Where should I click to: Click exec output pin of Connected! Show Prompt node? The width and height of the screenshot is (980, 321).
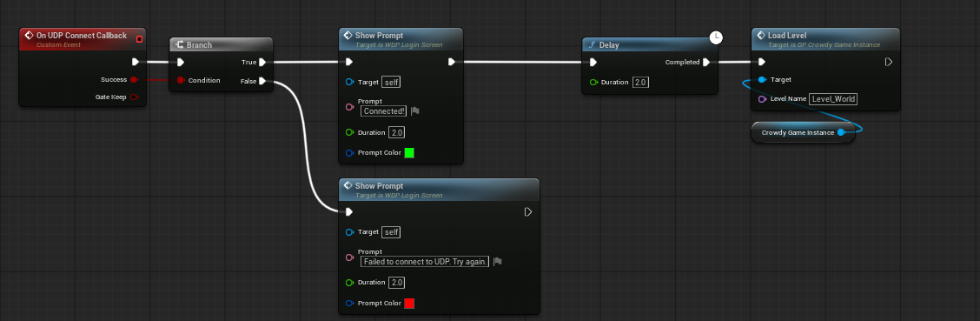point(453,62)
